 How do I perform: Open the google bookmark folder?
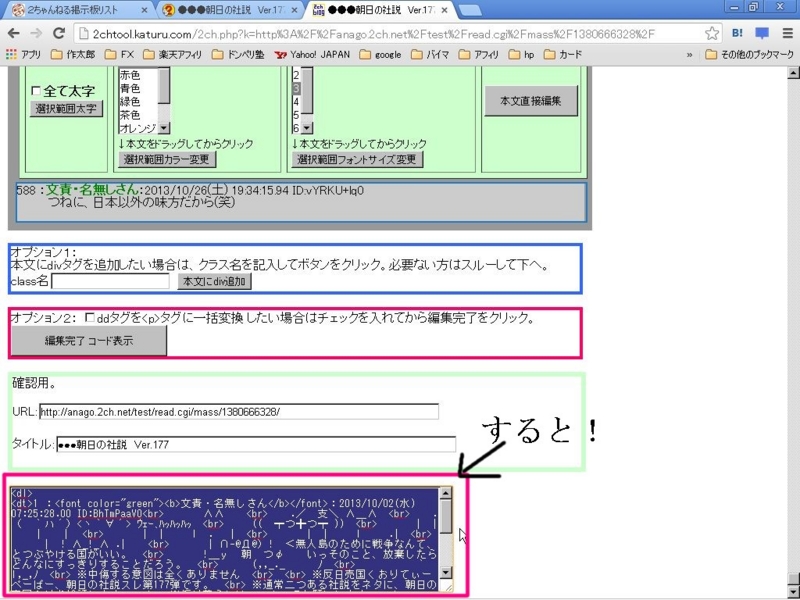click(380, 54)
